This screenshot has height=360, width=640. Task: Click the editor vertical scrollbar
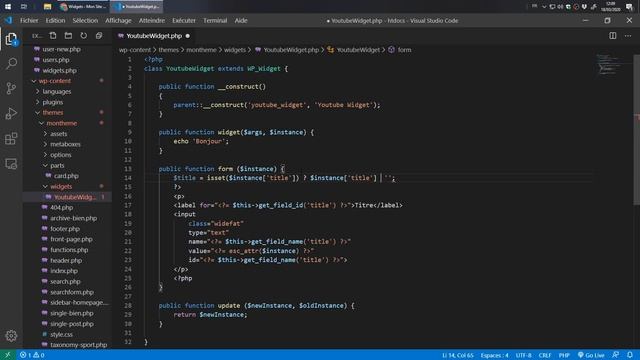pyautogui.click(x=637, y=130)
